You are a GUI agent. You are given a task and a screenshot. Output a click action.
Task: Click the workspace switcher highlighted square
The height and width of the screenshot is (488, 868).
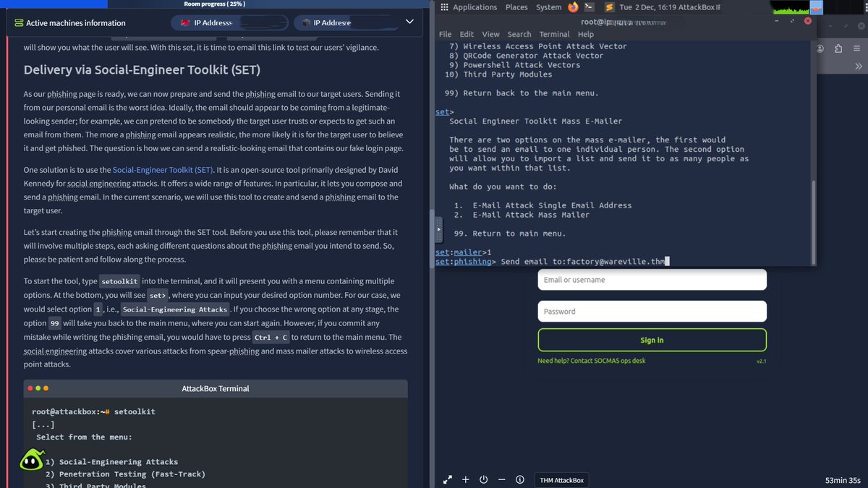pos(816,8)
